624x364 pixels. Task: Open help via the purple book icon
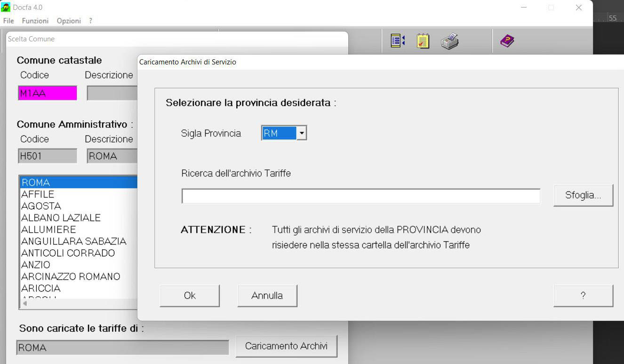coord(507,41)
